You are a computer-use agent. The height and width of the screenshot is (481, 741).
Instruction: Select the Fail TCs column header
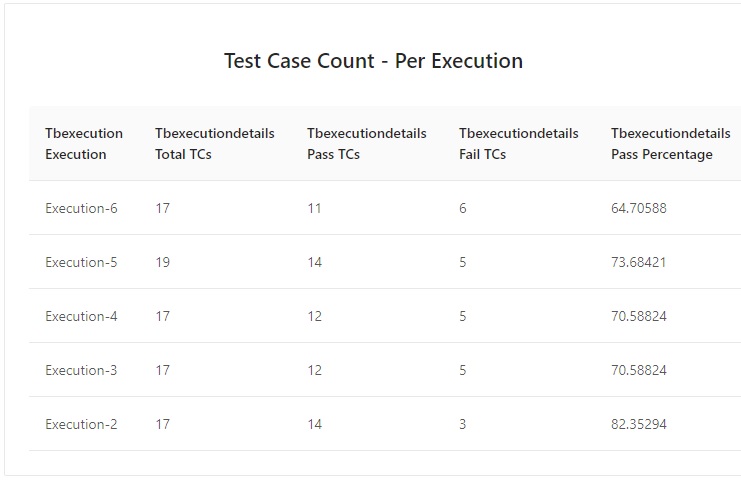[518, 144]
